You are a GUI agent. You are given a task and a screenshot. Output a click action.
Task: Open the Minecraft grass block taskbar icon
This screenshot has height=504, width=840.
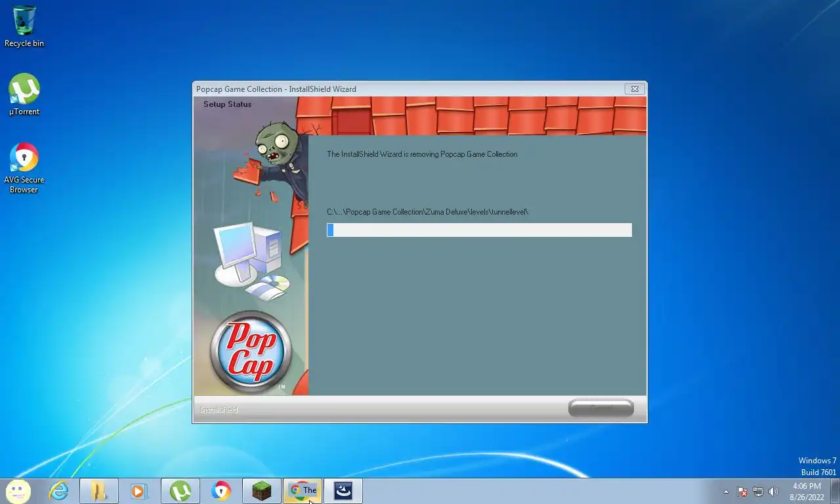[262, 491]
